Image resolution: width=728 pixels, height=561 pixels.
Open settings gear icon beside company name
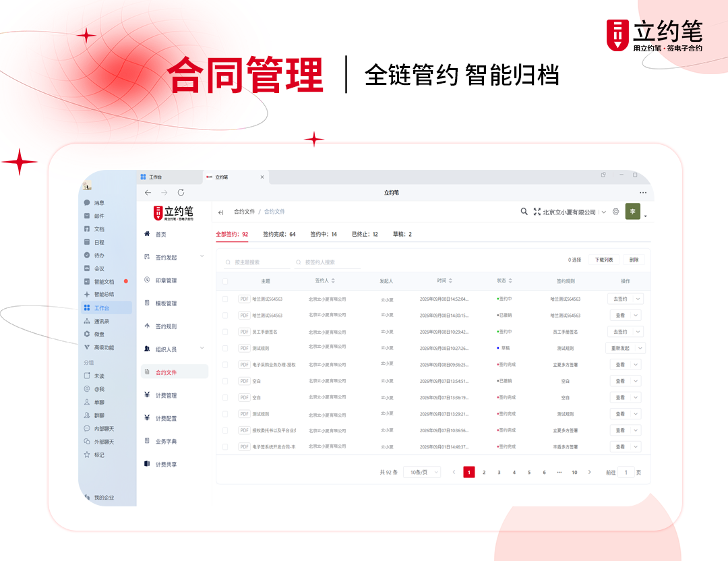(615, 212)
